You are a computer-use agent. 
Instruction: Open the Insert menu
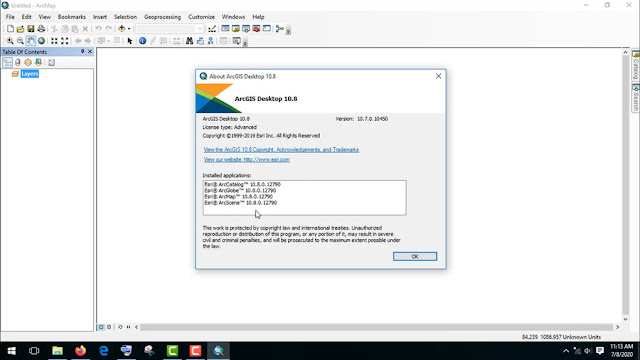100,17
